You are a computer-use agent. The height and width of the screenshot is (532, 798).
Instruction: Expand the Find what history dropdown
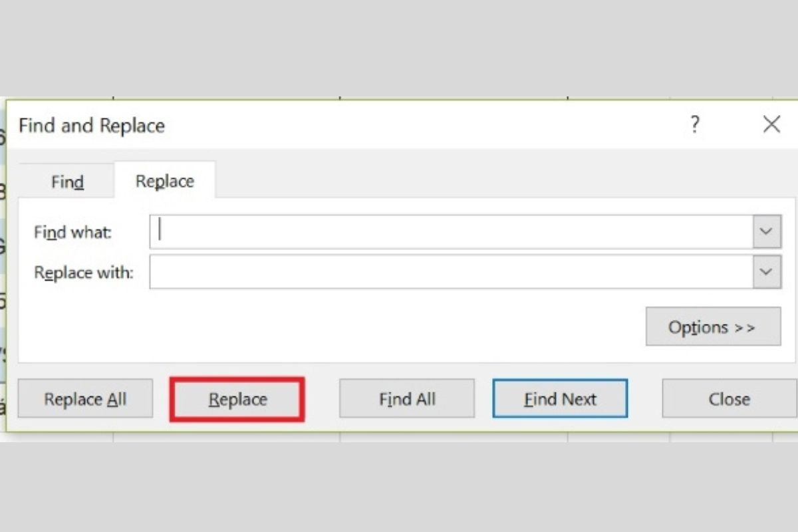click(x=767, y=231)
